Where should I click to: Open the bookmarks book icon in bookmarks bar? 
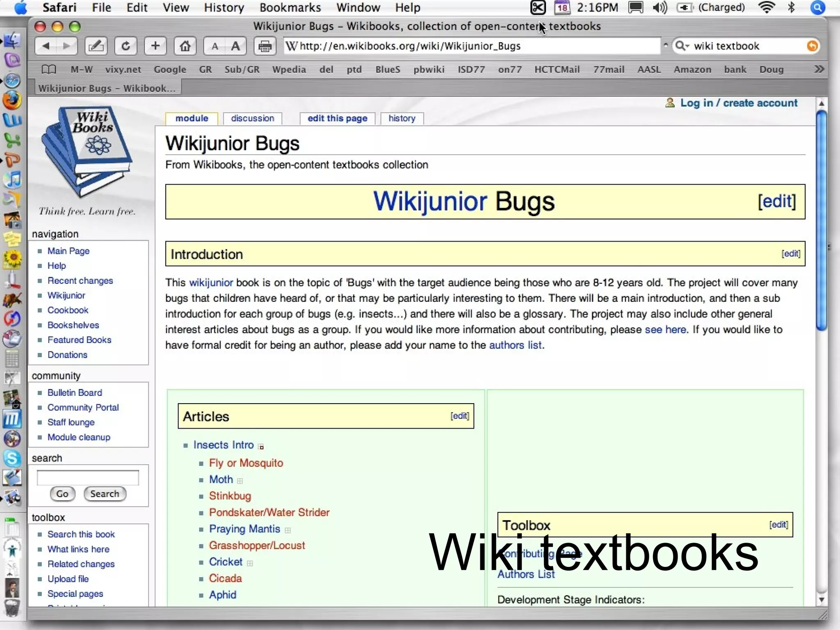pyautogui.click(x=49, y=69)
